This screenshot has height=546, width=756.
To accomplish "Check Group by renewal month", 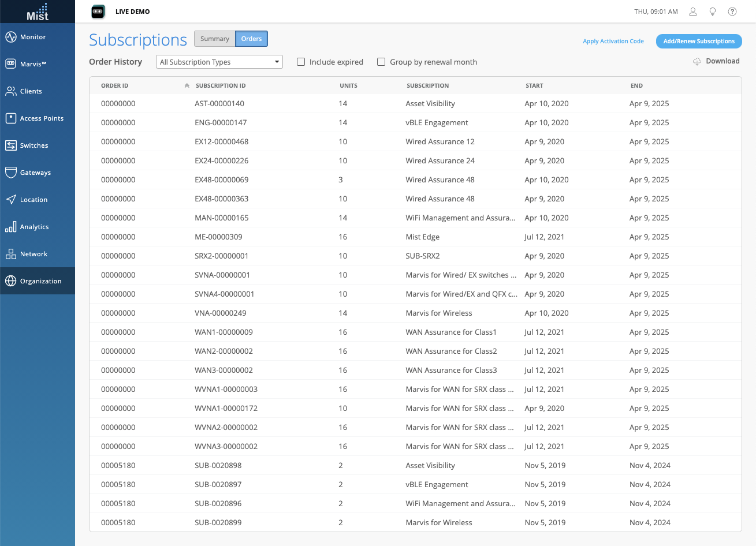I will (381, 62).
